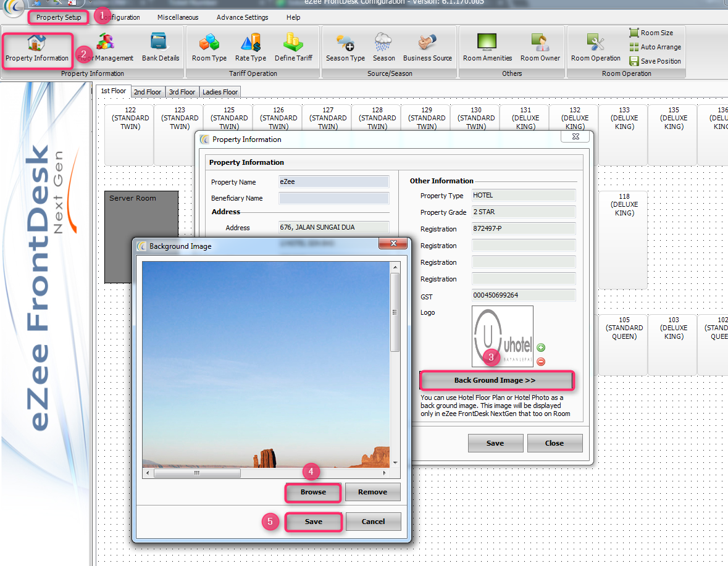The image size is (728, 566).
Task: Open Floor Management icon
Action: (x=106, y=48)
